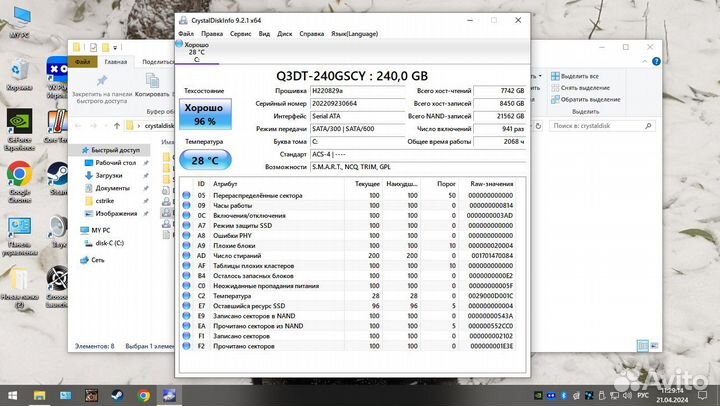
Task: Open Google Chrome desktop shortcut
Action: point(19,182)
